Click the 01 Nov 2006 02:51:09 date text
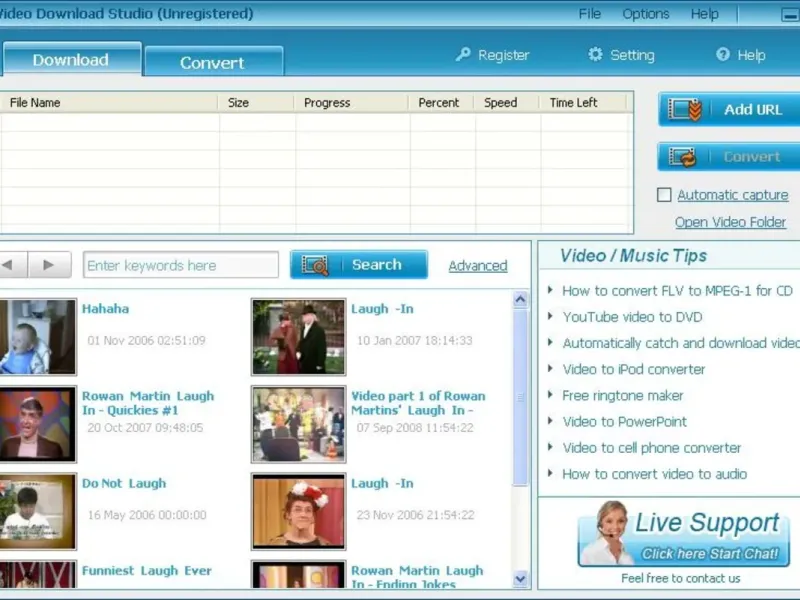Viewport: 800px width, 600px height. click(146, 340)
